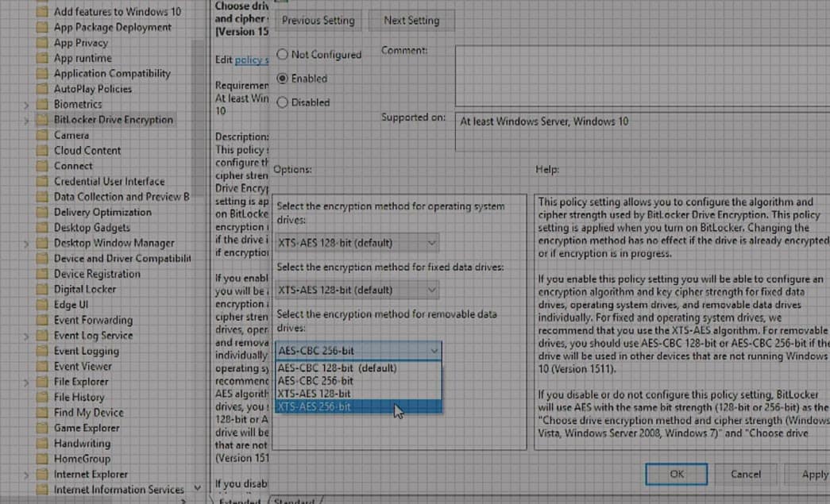Select the Not Configured radio button
The image size is (830, 504).
click(282, 55)
